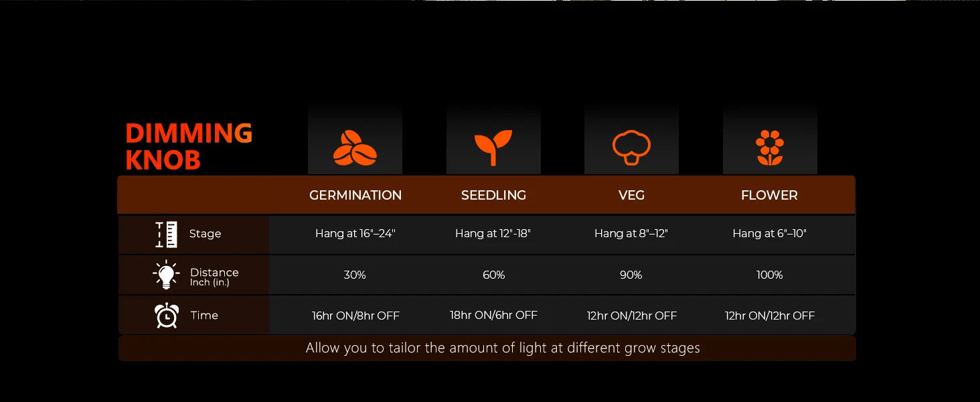This screenshot has width=980, height=402.
Task: Select the veg plant outline icon
Action: 631,148
